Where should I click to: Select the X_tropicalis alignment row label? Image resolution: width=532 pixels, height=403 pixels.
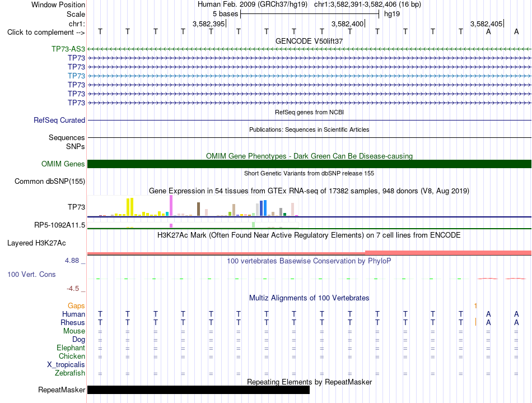coord(66,365)
